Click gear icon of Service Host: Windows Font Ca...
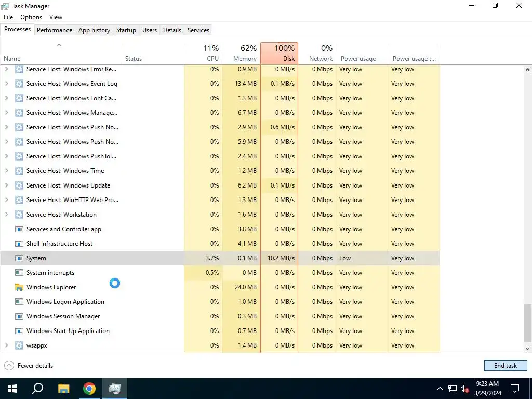532x399 pixels. click(x=19, y=98)
